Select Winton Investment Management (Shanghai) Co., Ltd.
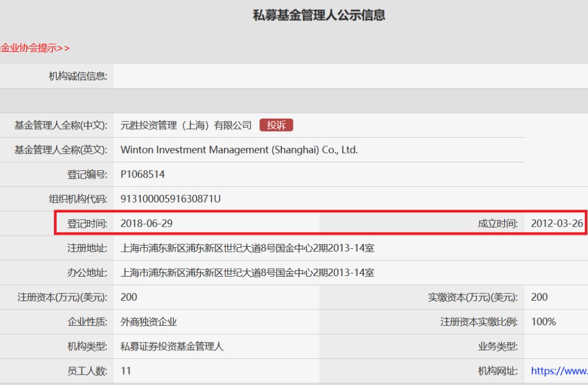The image size is (588, 385). click(239, 150)
